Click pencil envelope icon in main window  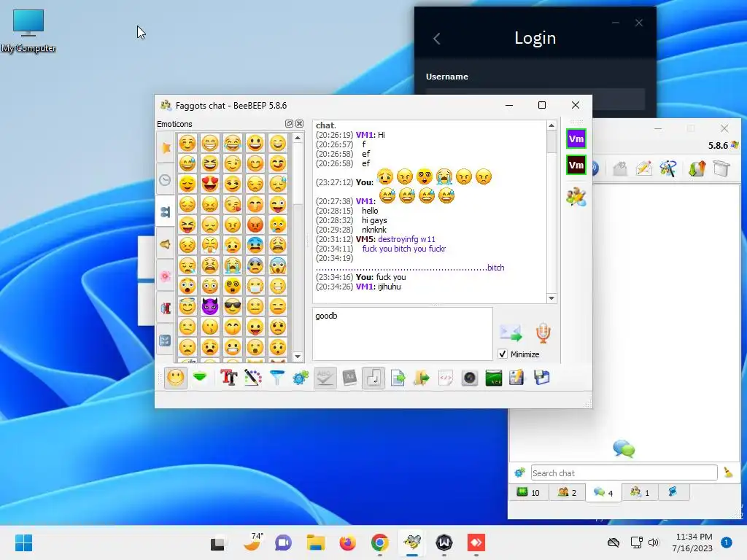pyautogui.click(x=643, y=168)
